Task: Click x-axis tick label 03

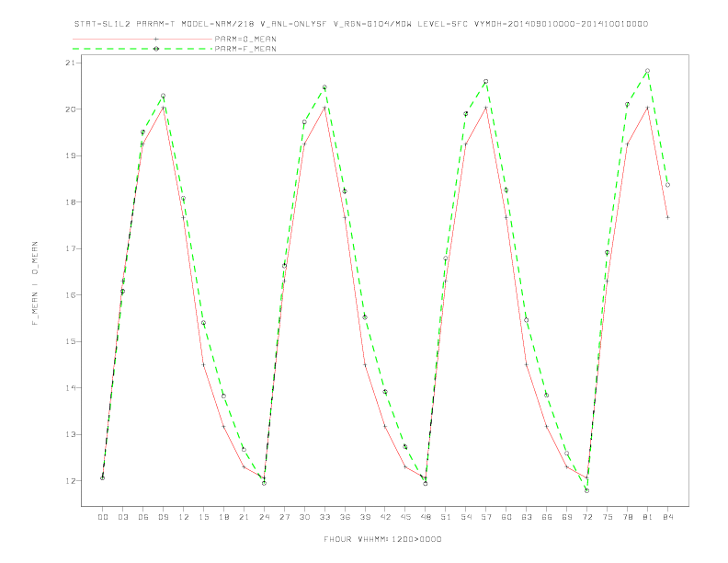Action: tap(122, 517)
